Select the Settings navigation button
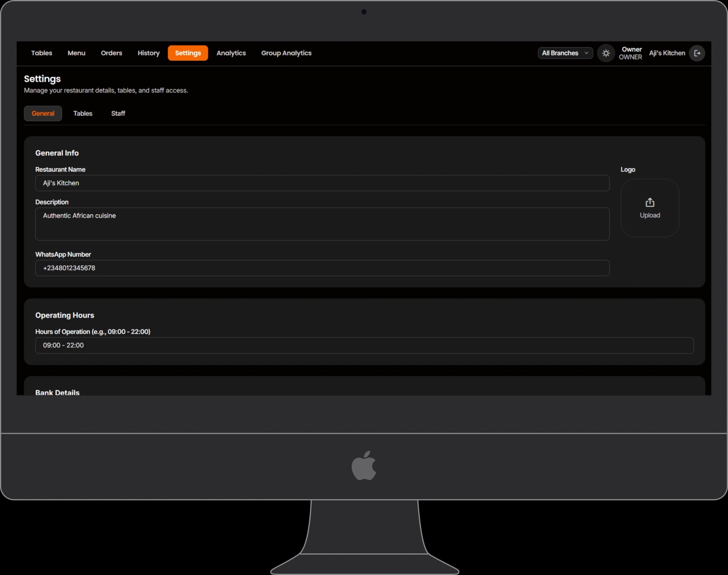This screenshot has width=728, height=575. pos(188,53)
